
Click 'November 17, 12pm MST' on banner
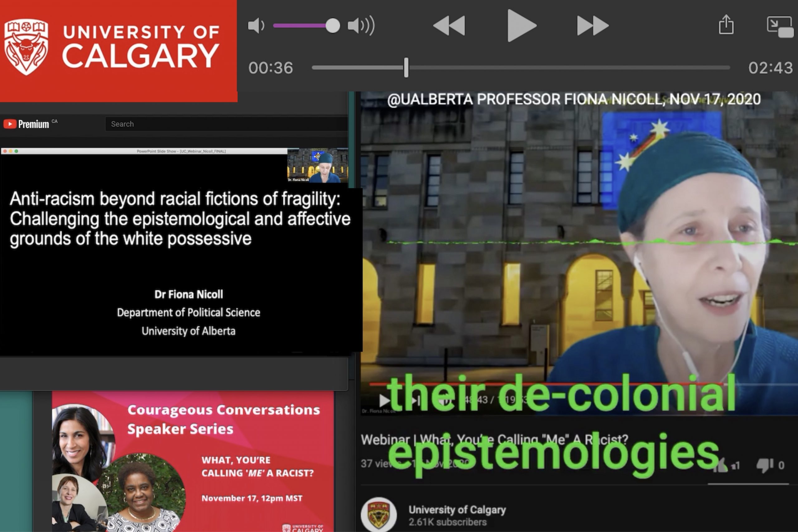pyautogui.click(x=252, y=498)
